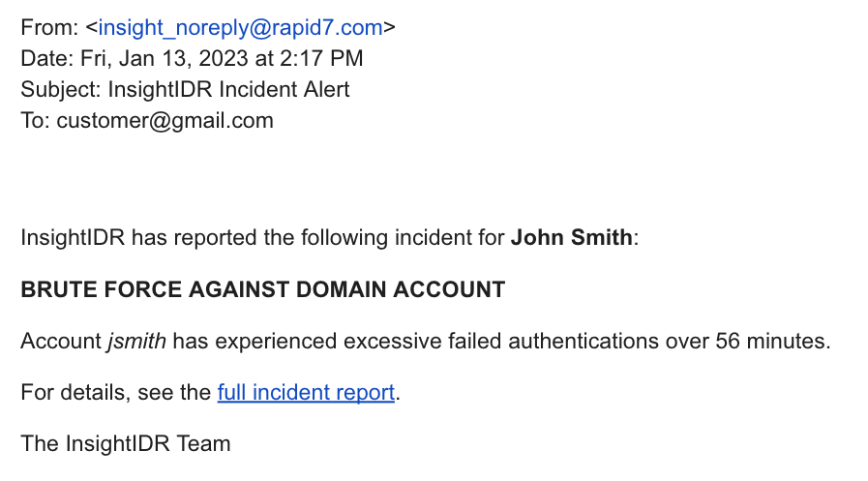Open the full incident report link
The height and width of the screenshot is (481, 868).
pos(306,393)
